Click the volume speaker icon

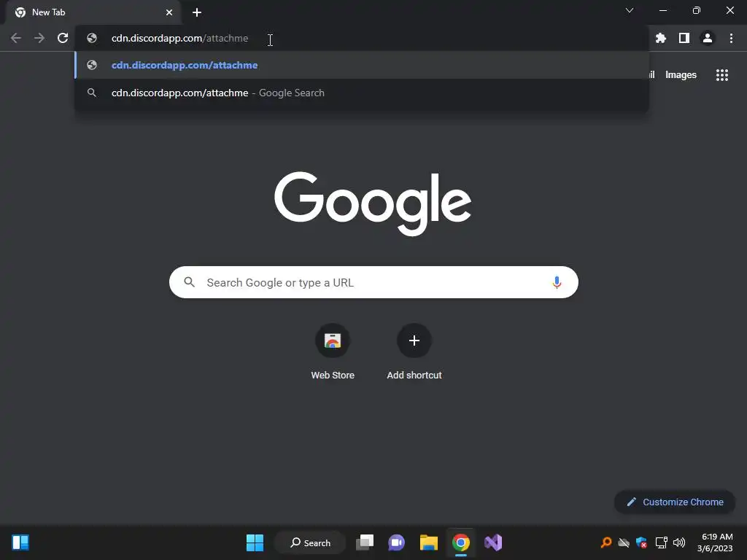coord(679,542)
